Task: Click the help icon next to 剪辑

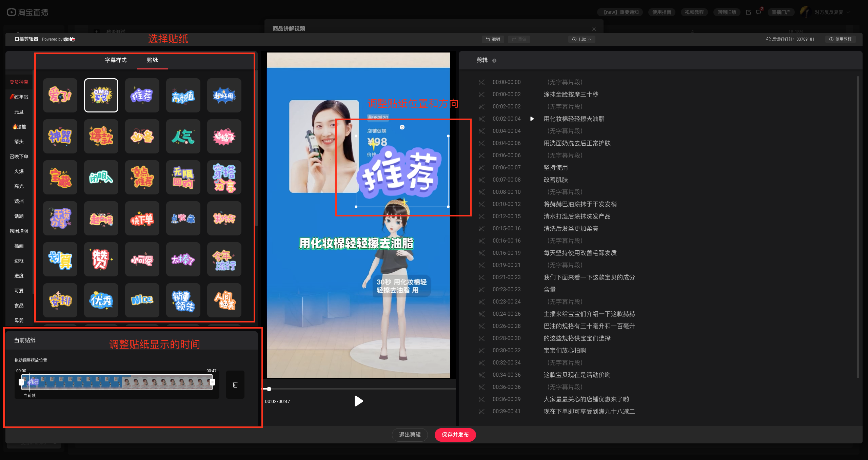Action: click(x=494, y=61)
